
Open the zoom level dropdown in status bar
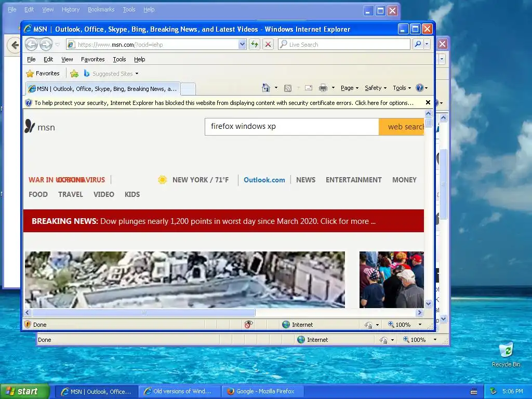point(420,325)
